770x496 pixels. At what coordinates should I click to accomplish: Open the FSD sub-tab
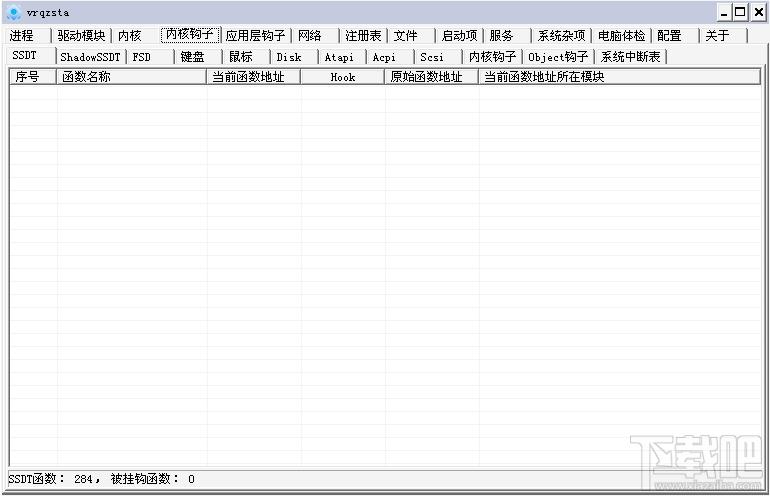coord(151,57)
